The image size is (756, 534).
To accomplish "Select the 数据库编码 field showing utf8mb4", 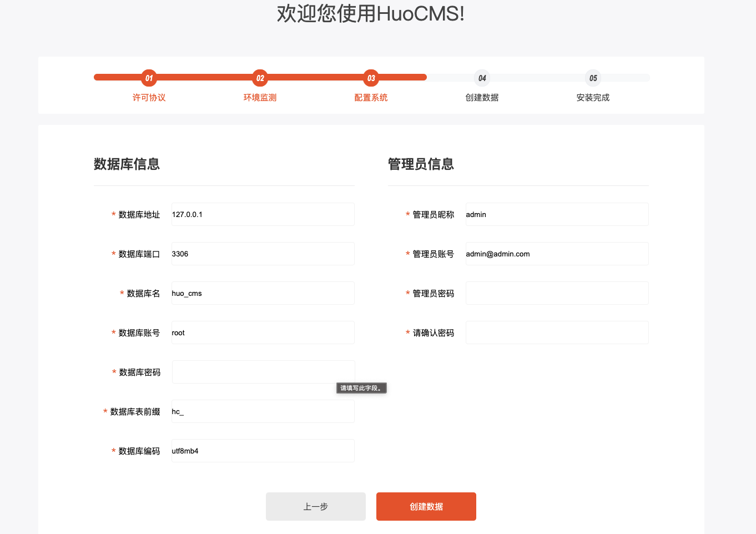I will point(263,451).
